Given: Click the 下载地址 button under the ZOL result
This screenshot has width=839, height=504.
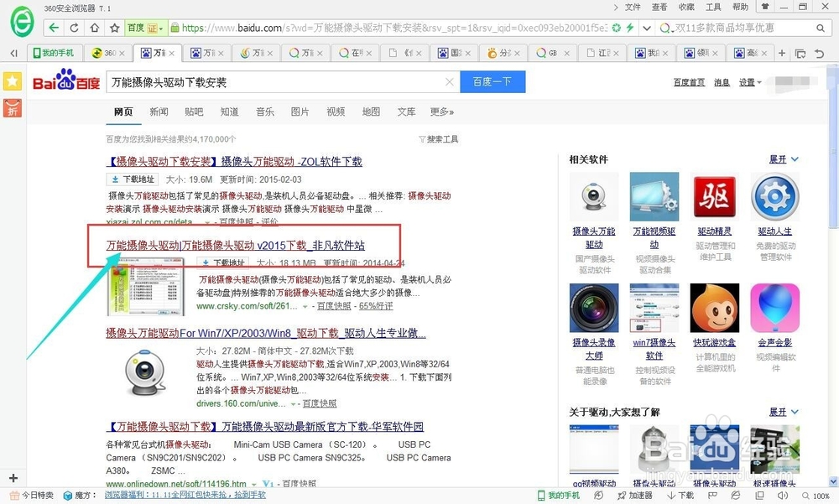Looking at the screenshot, I should [133, 179].
